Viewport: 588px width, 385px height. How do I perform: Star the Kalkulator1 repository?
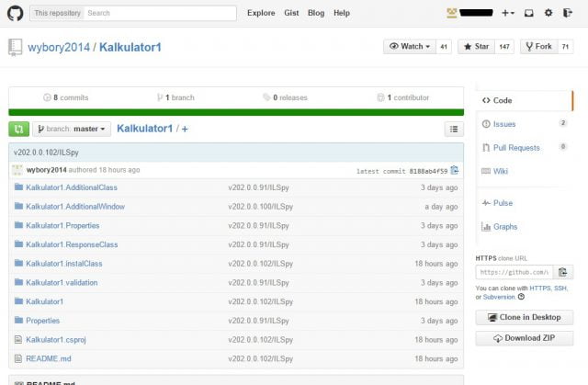(476, 47)
